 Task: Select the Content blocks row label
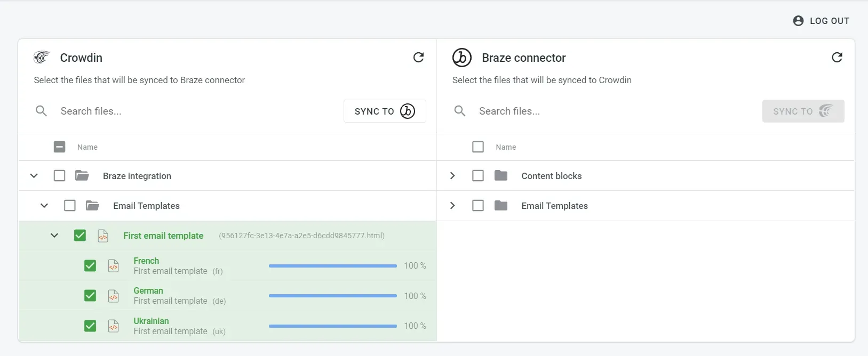552,176
